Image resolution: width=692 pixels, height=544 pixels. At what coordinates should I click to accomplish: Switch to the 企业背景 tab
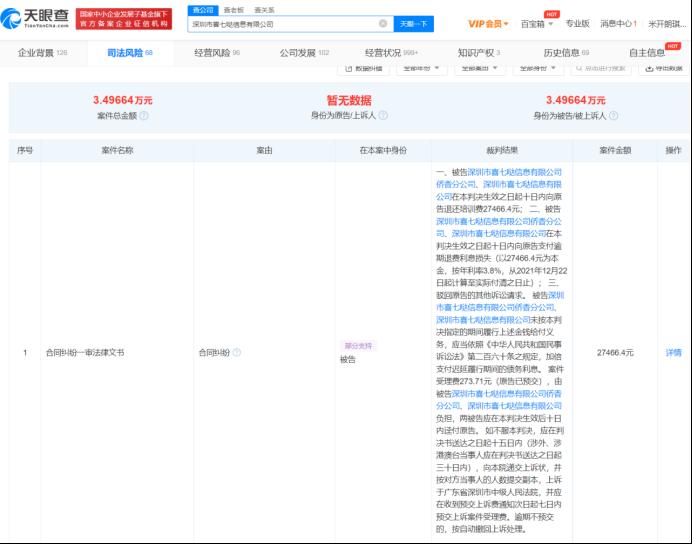coord(42,52)
